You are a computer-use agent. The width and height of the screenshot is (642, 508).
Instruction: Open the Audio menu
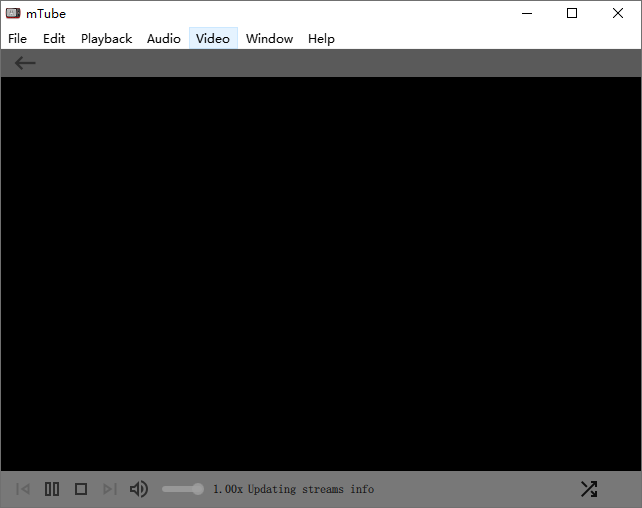tap(164, 38)
